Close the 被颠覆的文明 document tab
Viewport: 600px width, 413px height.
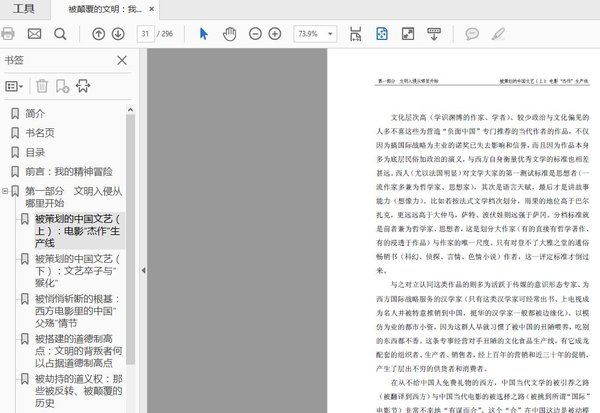point(152,9)
